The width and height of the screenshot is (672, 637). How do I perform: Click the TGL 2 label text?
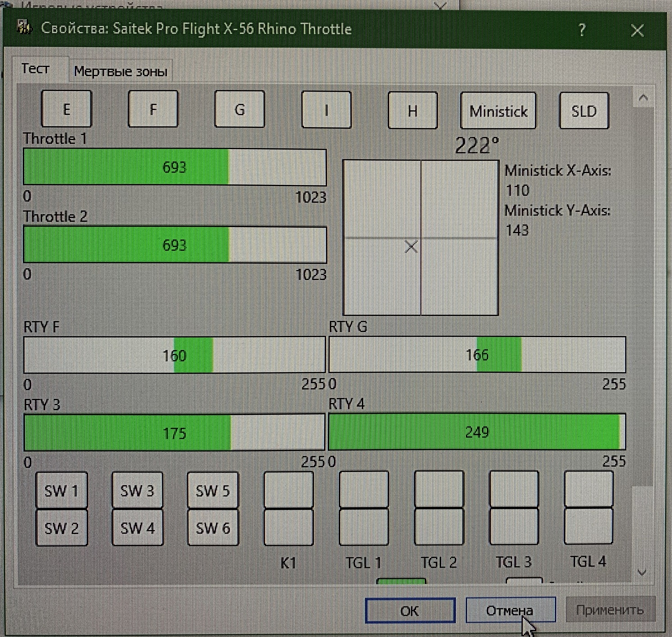[439, 563]
